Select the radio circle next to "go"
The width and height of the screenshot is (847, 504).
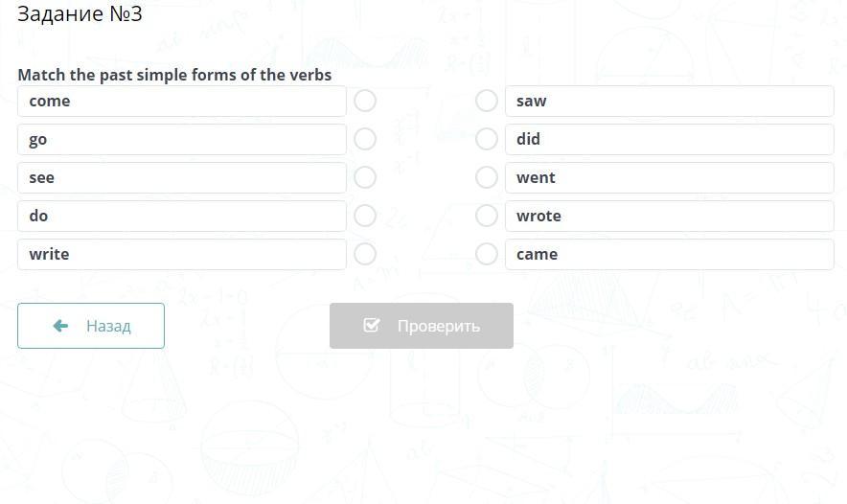365,139
